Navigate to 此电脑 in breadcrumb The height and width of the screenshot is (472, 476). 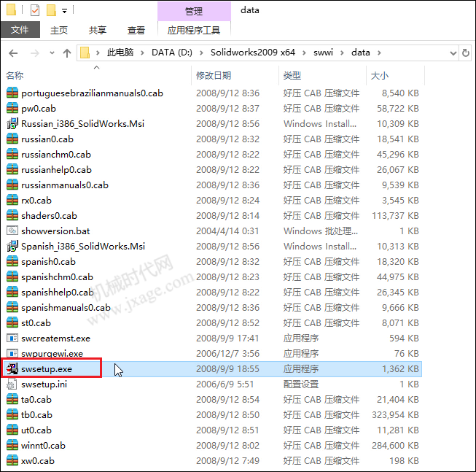tap(120, 53)
